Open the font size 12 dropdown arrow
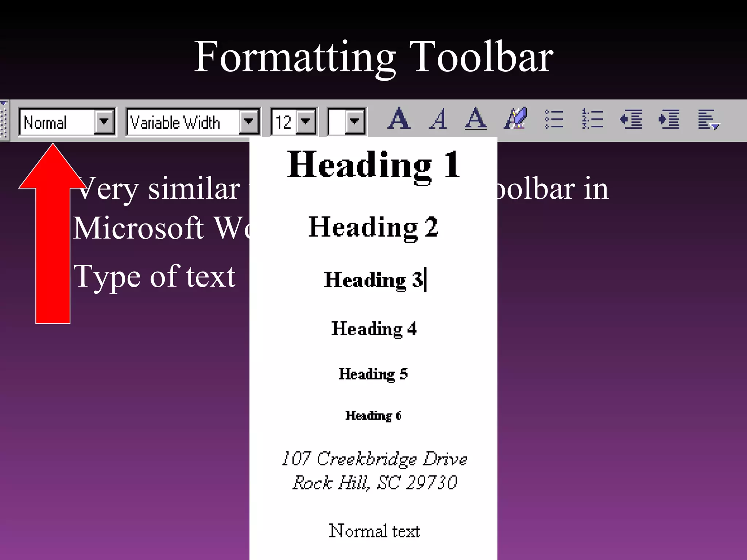Viewport: 747px width, 560px height. tap(306, 121)
